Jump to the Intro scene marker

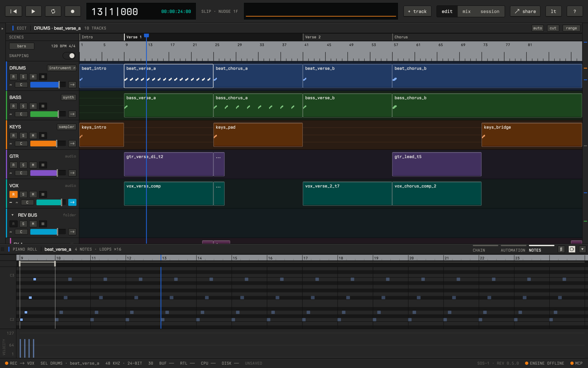pyautogui.click(x=87, y=37)
